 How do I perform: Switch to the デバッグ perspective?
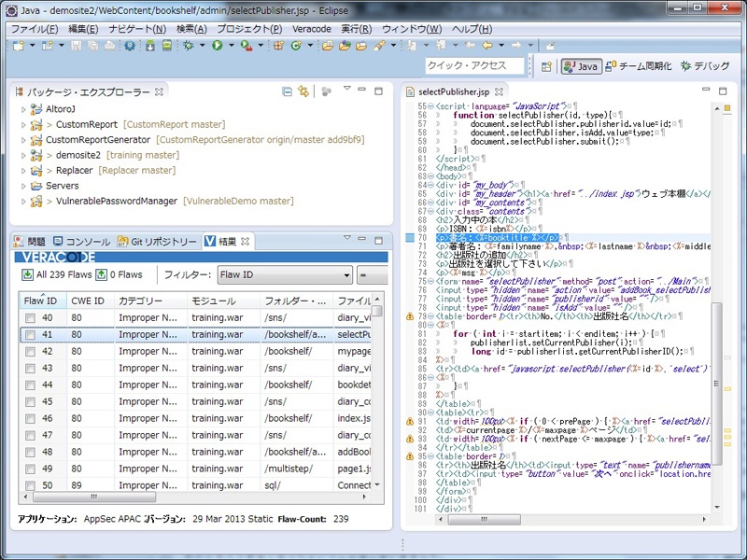point(706,66)
